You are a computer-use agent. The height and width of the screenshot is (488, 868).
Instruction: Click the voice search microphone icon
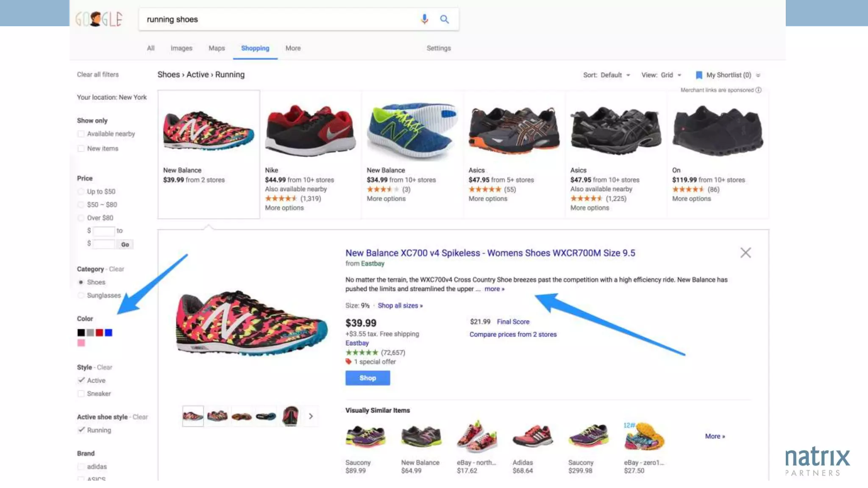click(424, 19)
